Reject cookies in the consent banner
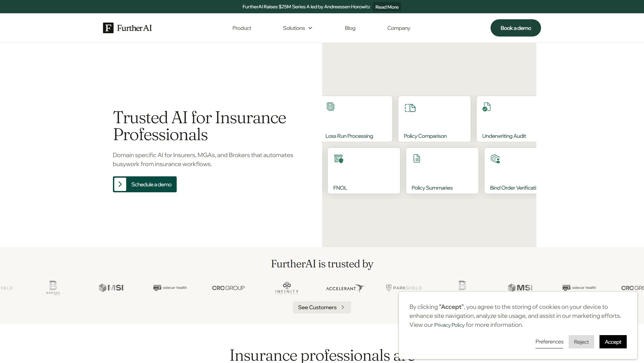This screenshot has width=644, height=363. coord(581,342)
